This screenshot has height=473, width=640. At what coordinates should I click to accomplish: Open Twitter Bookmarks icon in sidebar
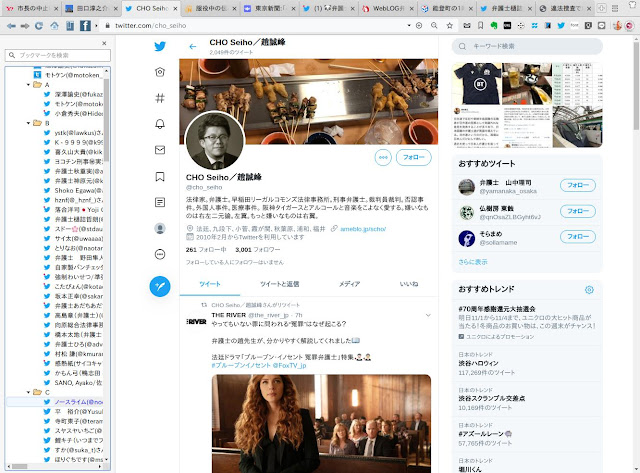(160, 176)
